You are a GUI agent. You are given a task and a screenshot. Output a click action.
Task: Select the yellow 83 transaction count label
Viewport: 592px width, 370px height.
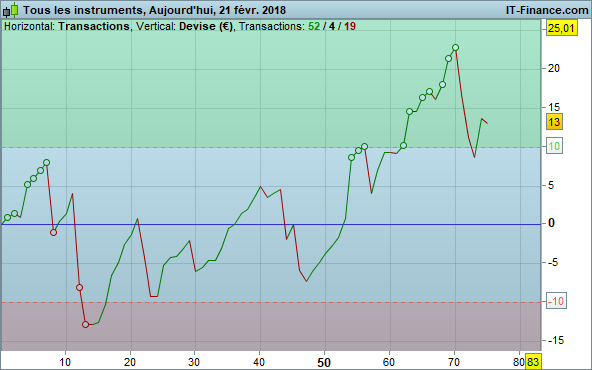(533, 361)
